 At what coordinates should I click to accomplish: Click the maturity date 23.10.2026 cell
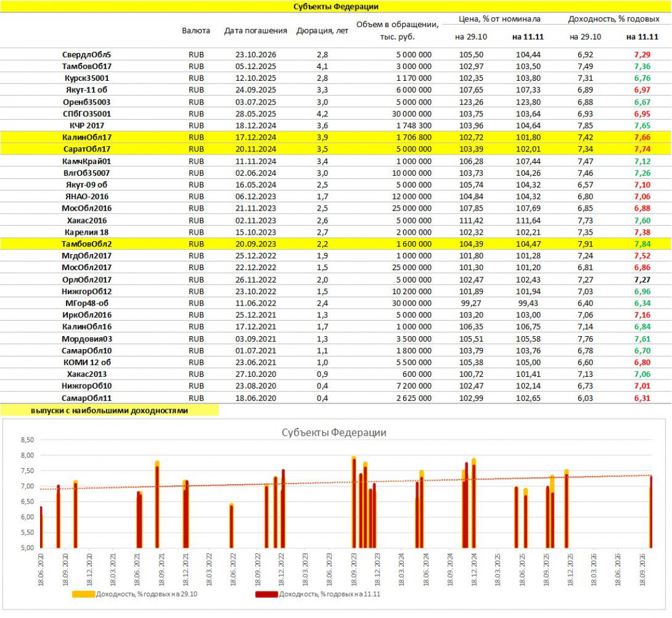point(256,54)
